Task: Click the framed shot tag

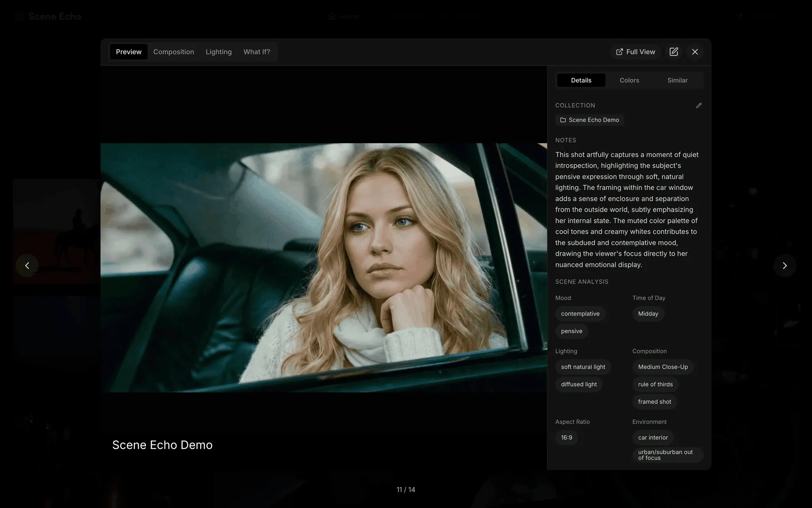Action: 654,402
